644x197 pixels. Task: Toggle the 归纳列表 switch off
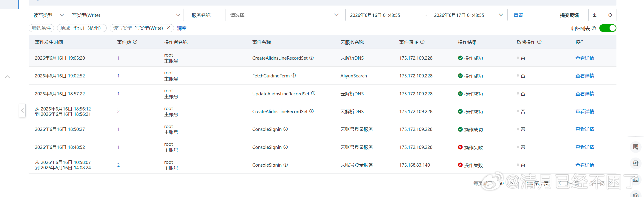tap(608, 28)
